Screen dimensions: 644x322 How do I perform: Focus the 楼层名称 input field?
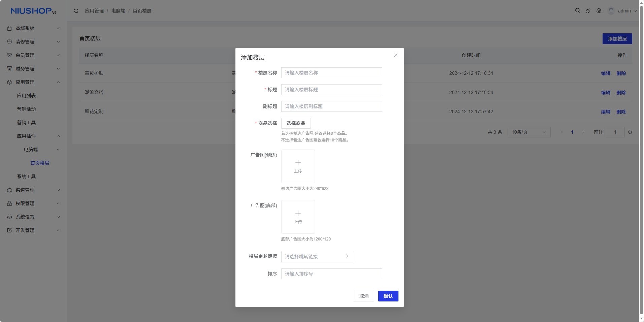click(332, 73)
